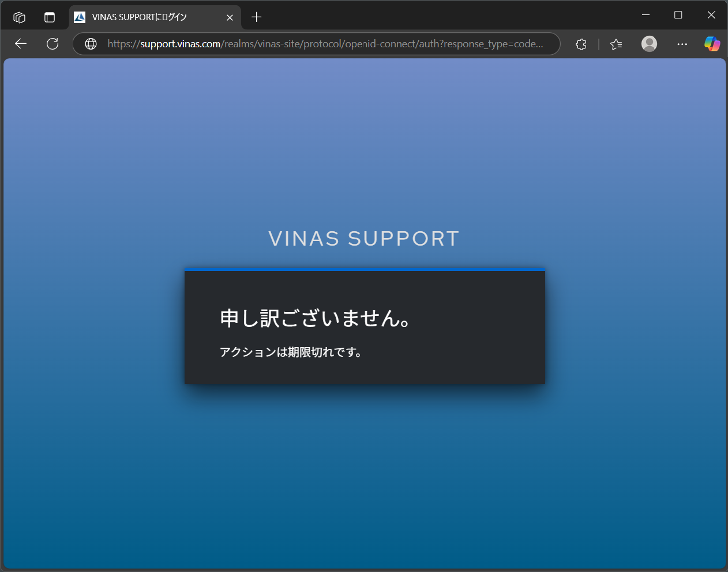Image resolution: width=728 pixels, height=572 pixels.
Task: Open Favorites star list icon
Action: 616,44
